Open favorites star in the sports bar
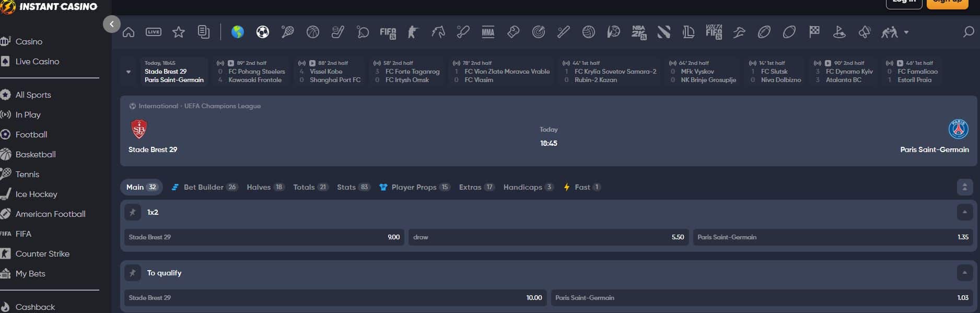Screen dimensions: 980x313 179,32
